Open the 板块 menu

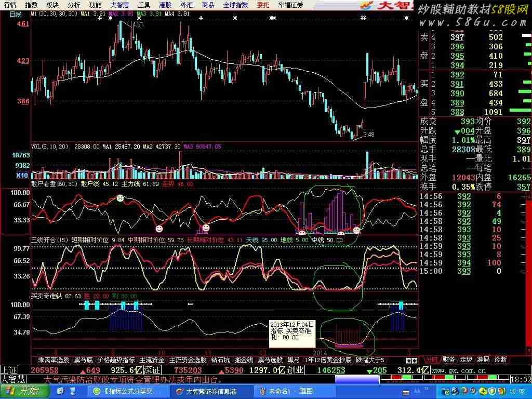pos(52,5)
